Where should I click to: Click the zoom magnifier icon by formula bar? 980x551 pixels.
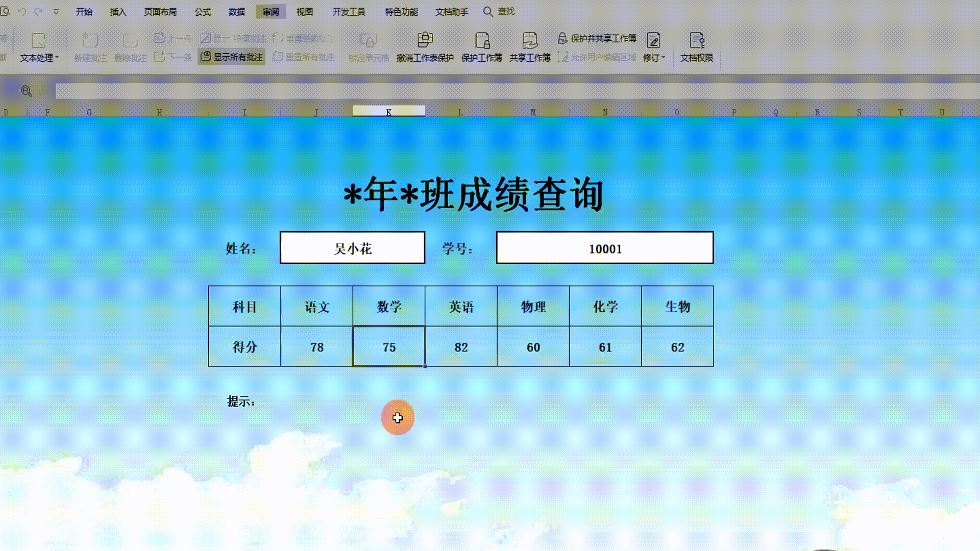click(27, 91)
